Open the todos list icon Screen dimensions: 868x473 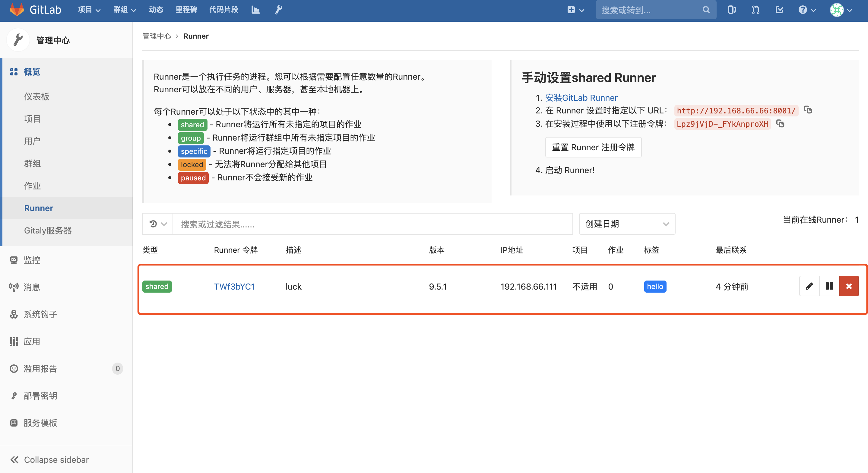click(x=779, y=10)
